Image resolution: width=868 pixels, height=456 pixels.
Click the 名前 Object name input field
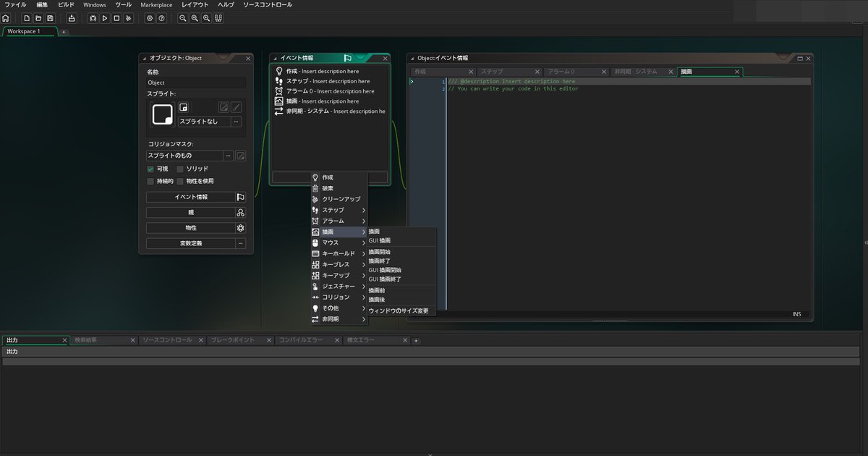196,83
